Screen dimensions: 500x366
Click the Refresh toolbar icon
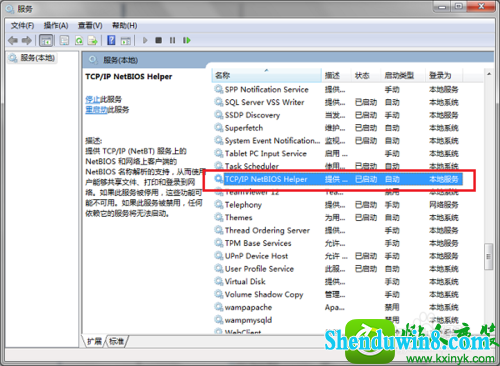tap(79, 41)
